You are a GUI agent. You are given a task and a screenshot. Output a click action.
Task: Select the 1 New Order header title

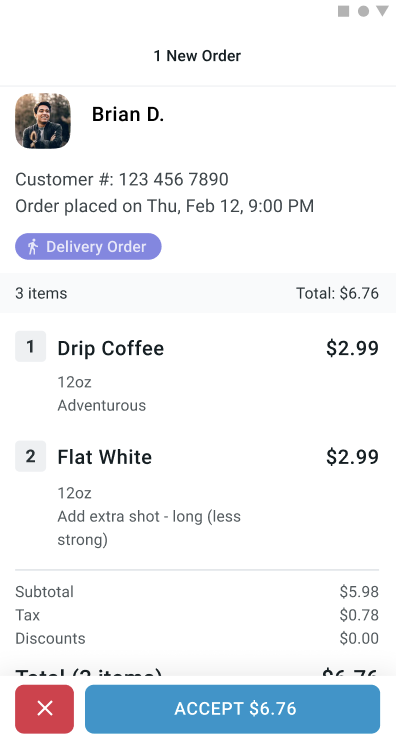pos(197,56)
